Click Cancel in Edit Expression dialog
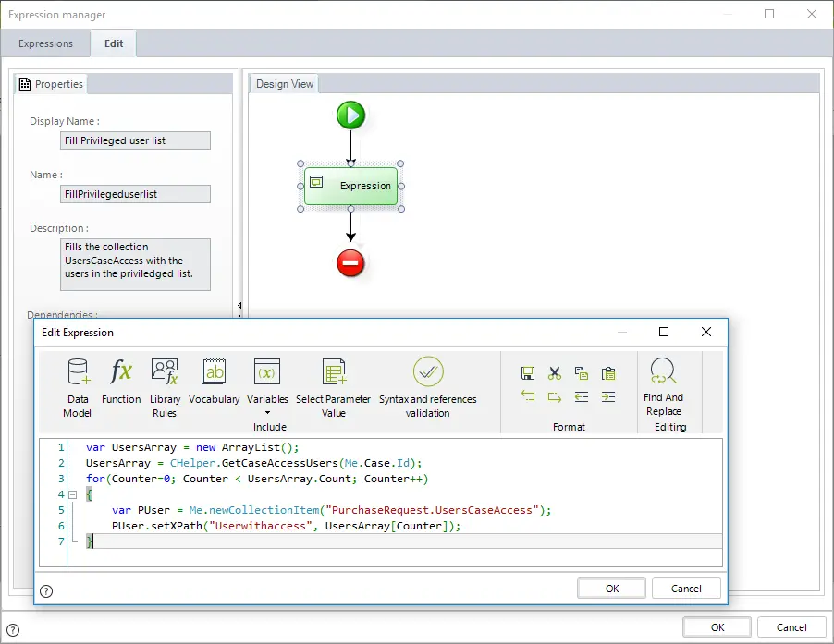834x644 pixels. [x=686, y=589]
